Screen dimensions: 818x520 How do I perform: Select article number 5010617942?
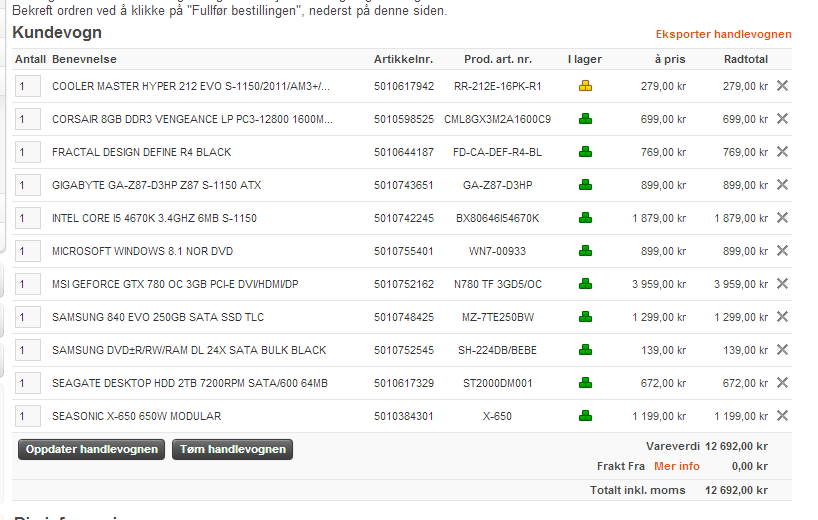tap(404, 86)
